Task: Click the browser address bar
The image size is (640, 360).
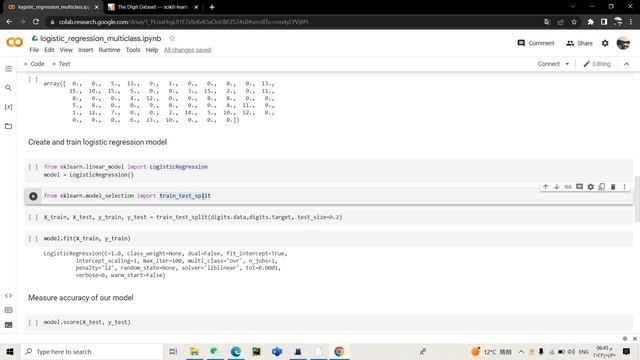Action: tap(294, 22)
